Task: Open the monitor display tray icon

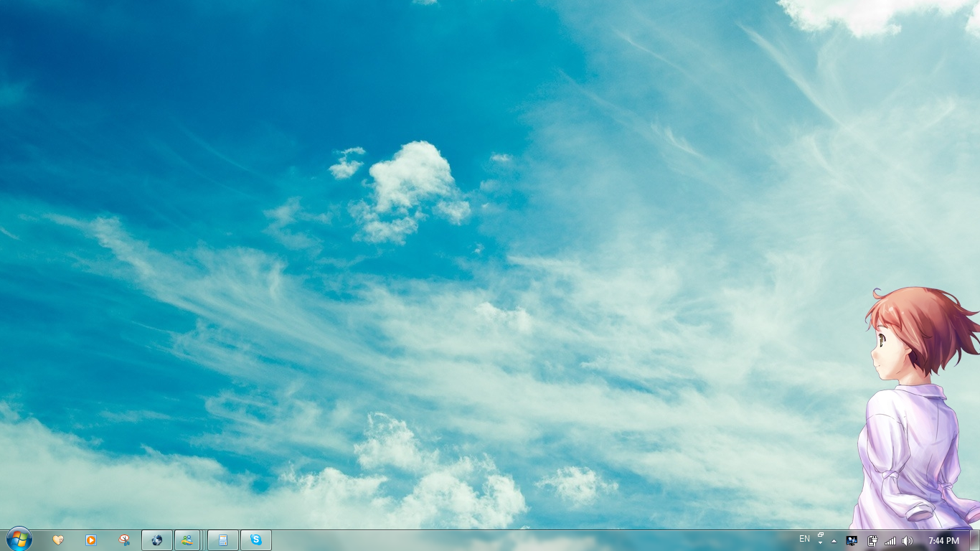Action: pos(852,541)
